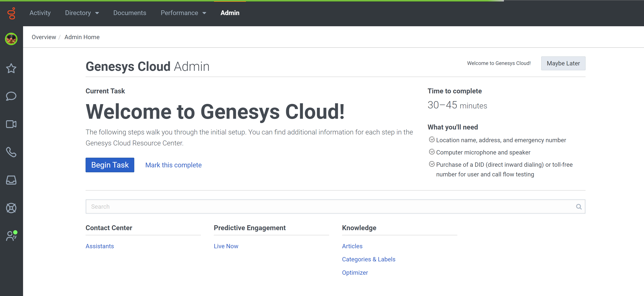Viewport: 644px width, 296px height.
Task: Open Favorites star icon in sidebar
Action: point(11,68)
